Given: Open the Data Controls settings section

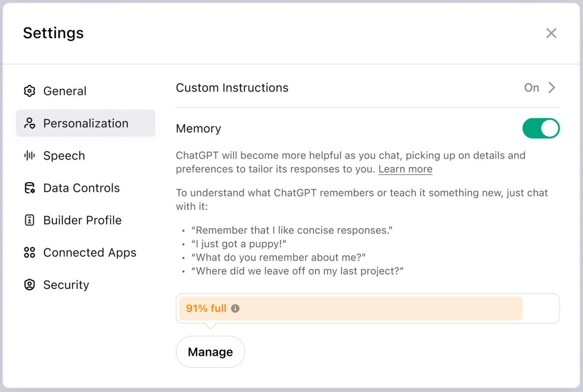Looking at the screenshot, I should pyautogui.click(x=81, y=188).
